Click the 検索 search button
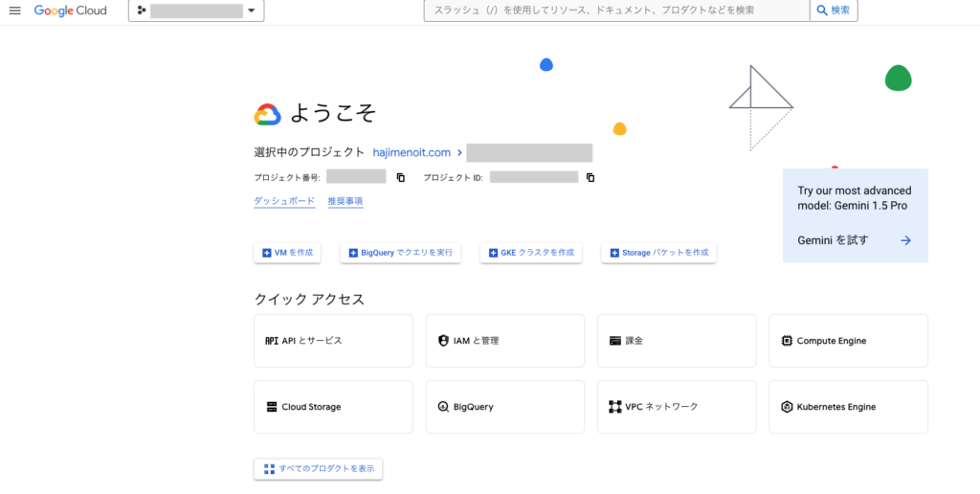 [834, 11]
